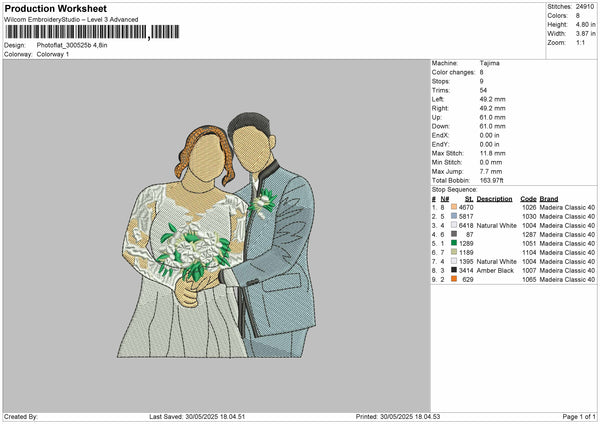Click the 'Description' column header
Screen dimensions: 600x424
pos(494,199)
